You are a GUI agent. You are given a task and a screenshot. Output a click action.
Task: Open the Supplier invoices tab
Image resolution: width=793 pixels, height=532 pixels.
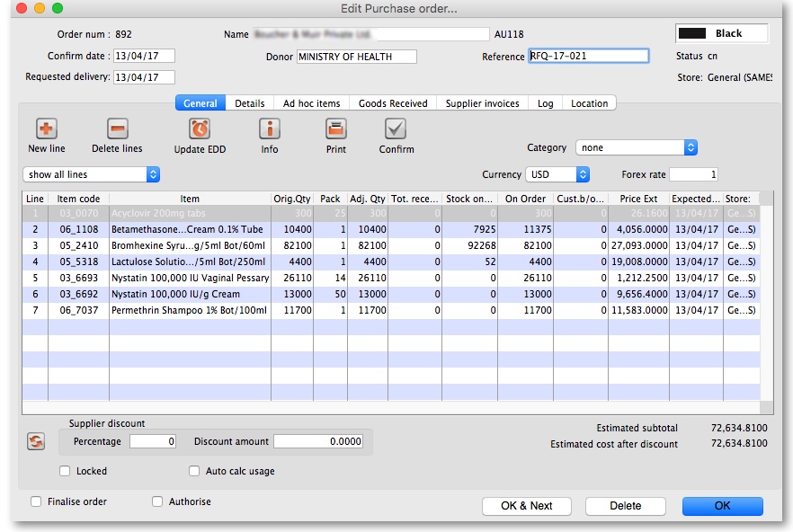[x=483, y=103]
